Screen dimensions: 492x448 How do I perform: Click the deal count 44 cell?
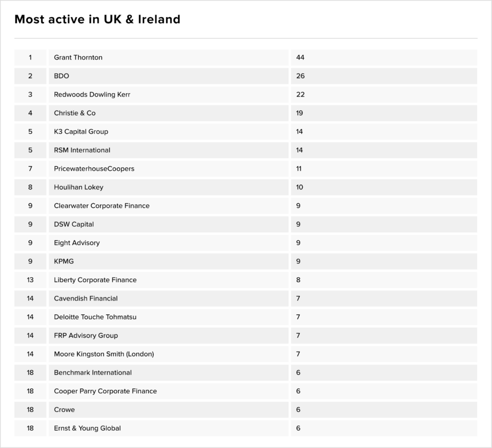(384, 58)
